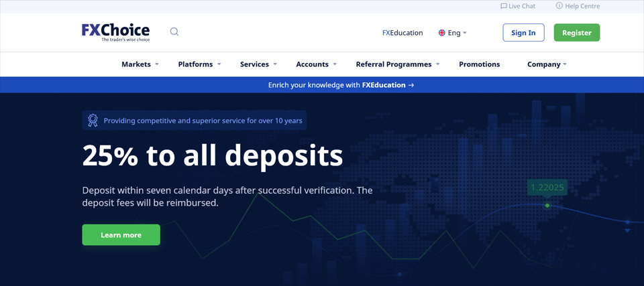Open the Markets menu
Screen dimensions: 644x286
click(136, 64)
